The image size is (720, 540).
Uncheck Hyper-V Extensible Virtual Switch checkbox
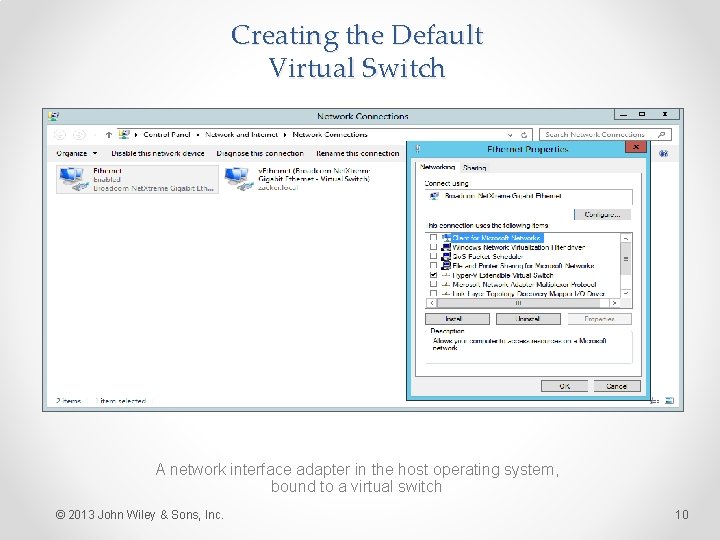point(433,275)
